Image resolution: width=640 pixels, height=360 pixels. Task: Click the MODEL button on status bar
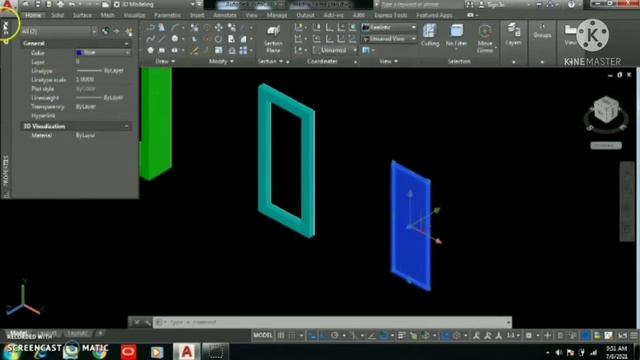[262, 335]
